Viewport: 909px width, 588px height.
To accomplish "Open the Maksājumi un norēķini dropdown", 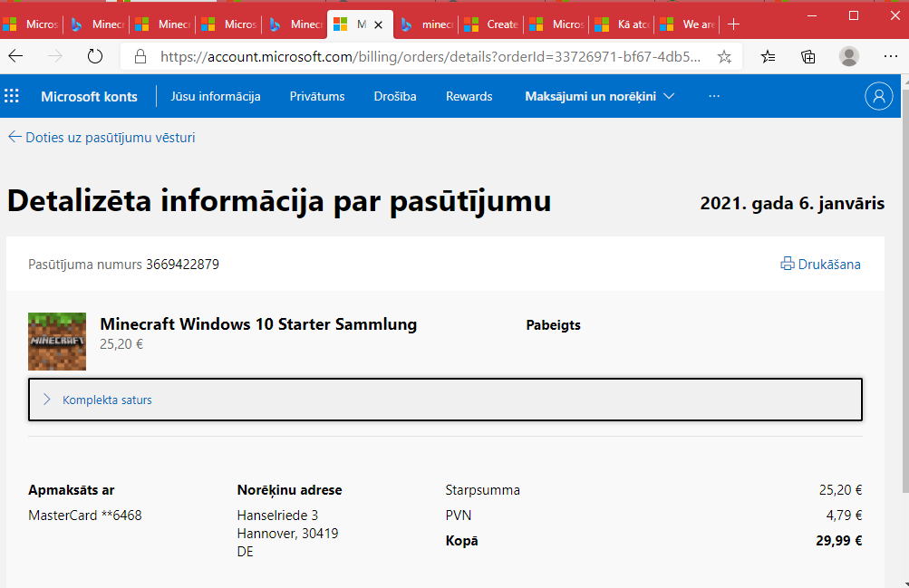I will pyautogui.click(x=599, y=96).
